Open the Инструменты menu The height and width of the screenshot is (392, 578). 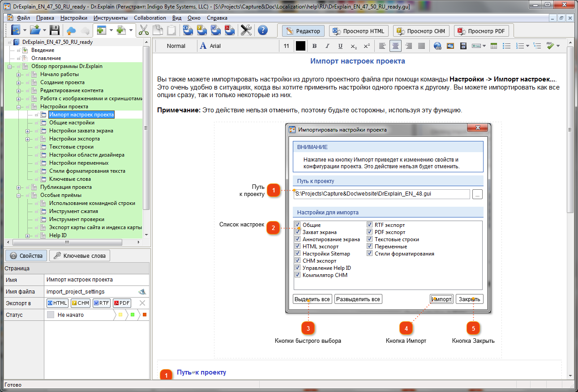pos(111,18)
